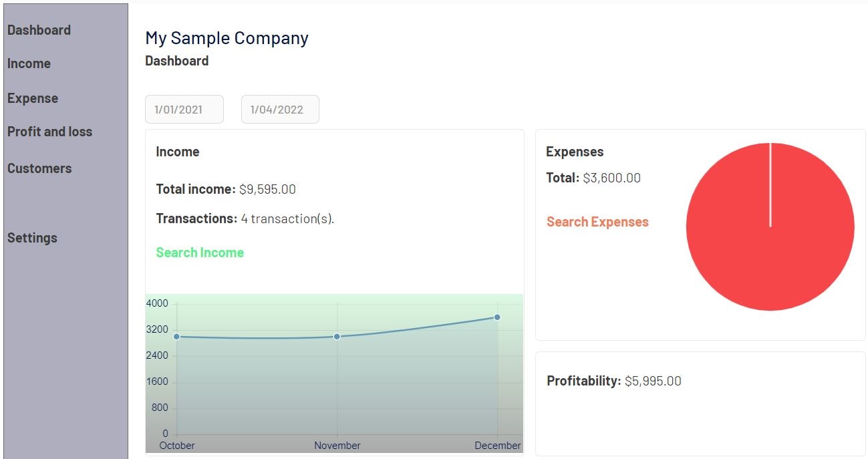Open Settings from the sidebar
The image size is (868, 459).
point(32,238)
